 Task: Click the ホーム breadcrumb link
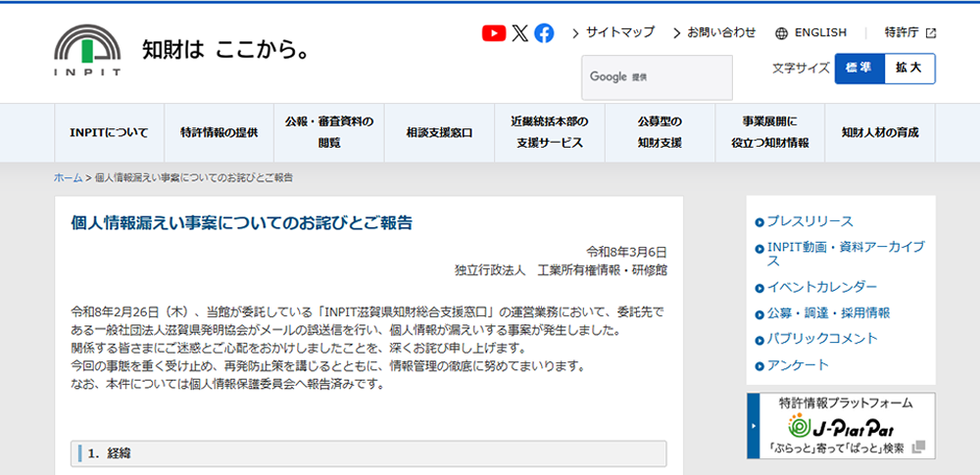click(68, 177)
